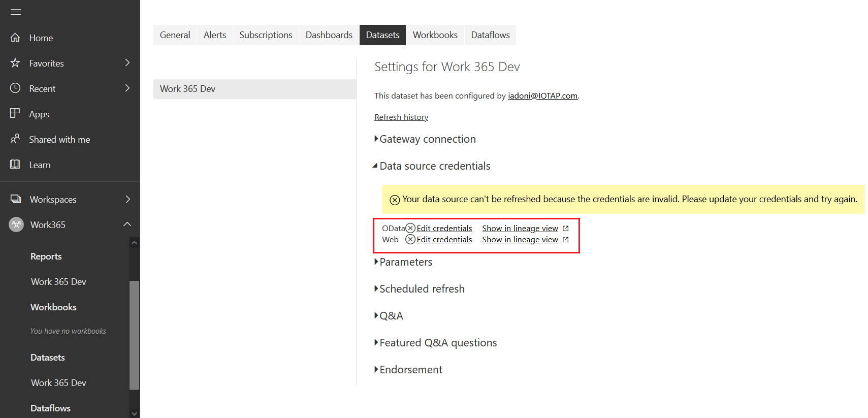Expand the Favorites flyout chevron
This screenshot has width=868, height=418.
(x=127, y=63)
